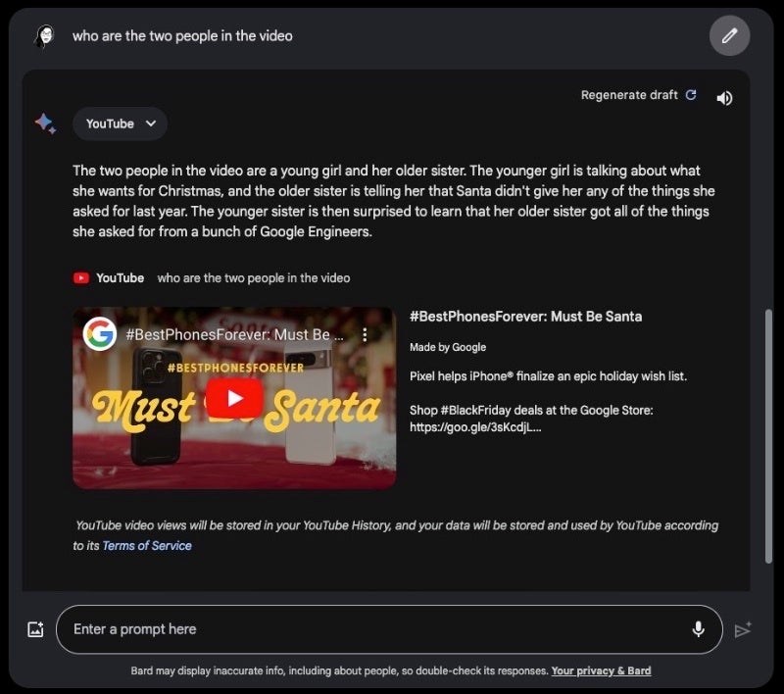Expand the YouTube extension dropdown
The image size is (784, 694).
(120, 124)
